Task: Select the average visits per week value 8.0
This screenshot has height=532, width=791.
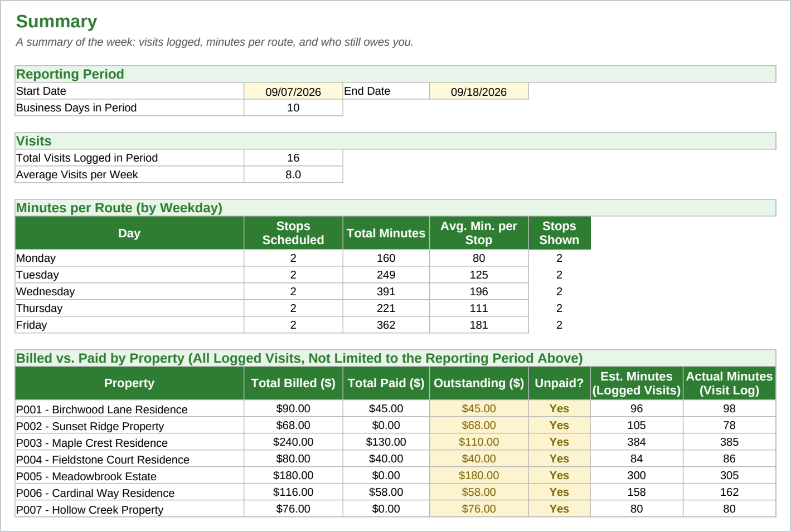Action: pos(293,175)
